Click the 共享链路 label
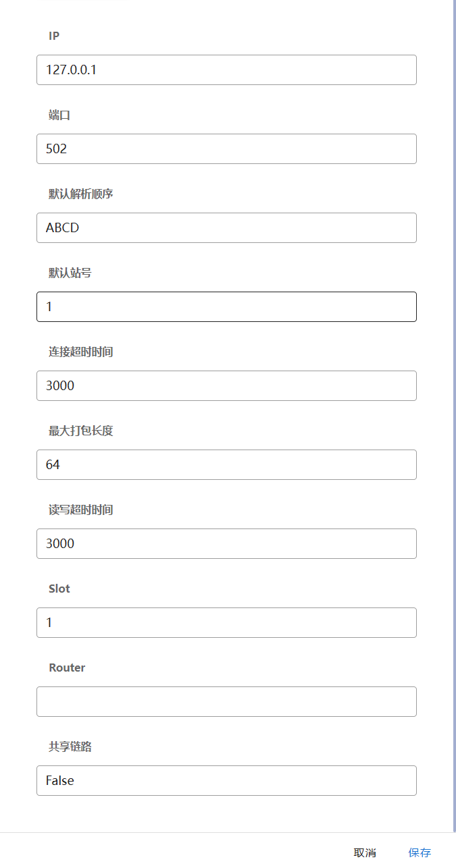The width and height of the screenshot is (456, 868). 70,747
